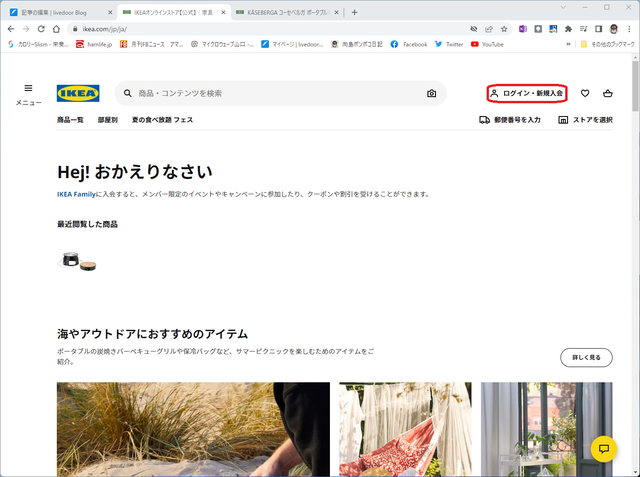640x477 pixels.
Task: Switch to the KÅSEBERGA product tab
Action: click(288, 13)
